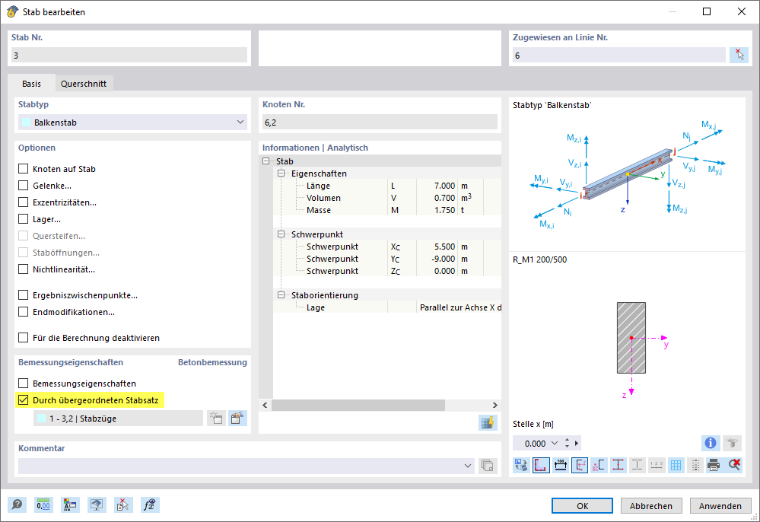
Task: Click the Masse value 1.750 cell
Action: (436, 210)
